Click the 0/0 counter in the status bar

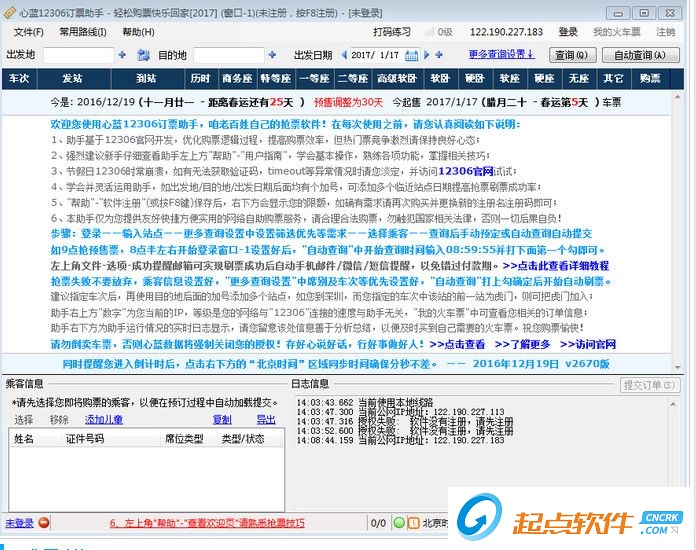pos(378,524)
